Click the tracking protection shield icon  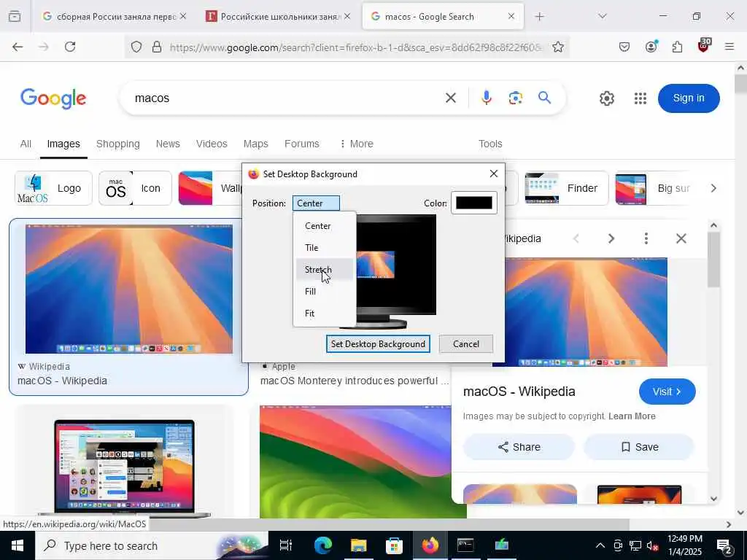coord(136,47)
